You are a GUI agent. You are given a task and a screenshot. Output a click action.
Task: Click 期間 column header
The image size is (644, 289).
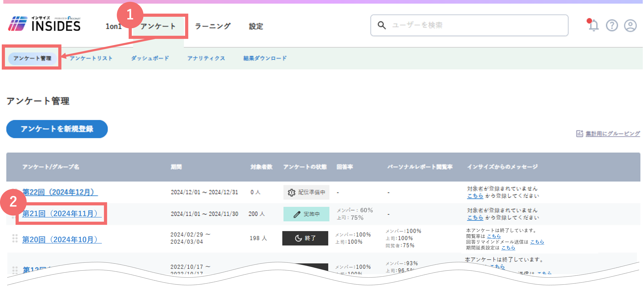pyautogui.click(x=176, y=167)
